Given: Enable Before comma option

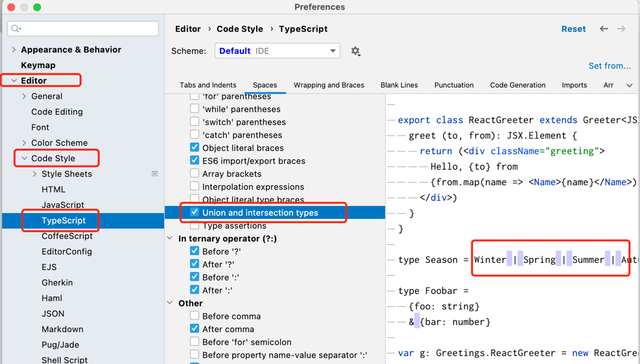Looking at the screenshot, I should [x=195, y=316].
